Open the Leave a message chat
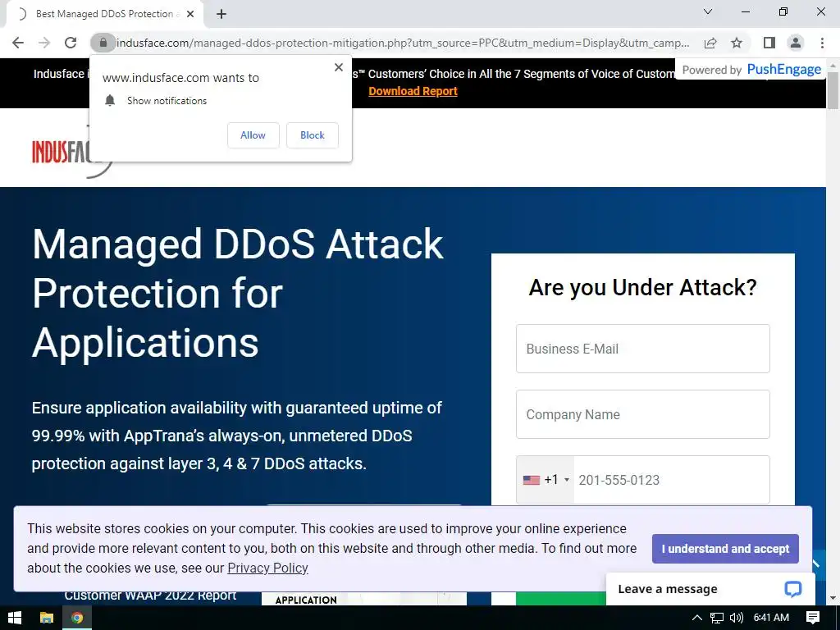Image resolution: width=840 pixels, height=630 pixels. point(710,589)
